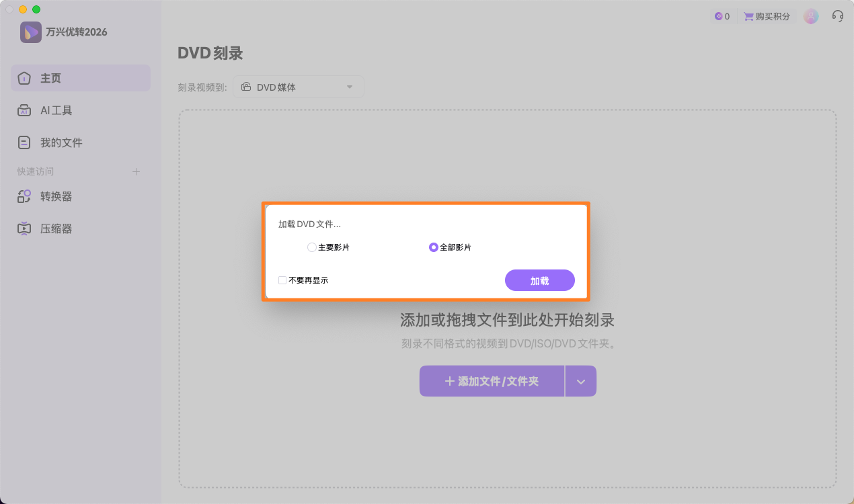Screen dimensions: 854x504
Task: Open the 购买积分 shopping cart
Action: (x=766, y=15)
